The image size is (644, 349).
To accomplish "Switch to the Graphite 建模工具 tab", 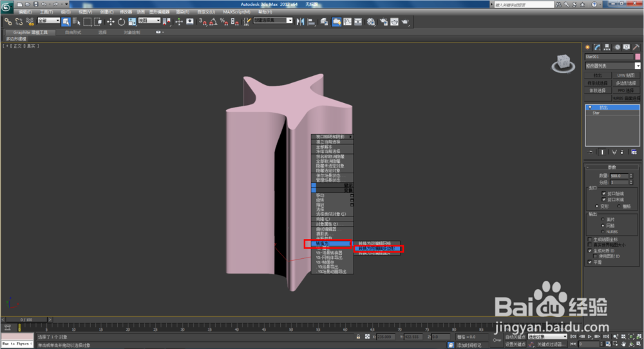I will pos(30,32).
